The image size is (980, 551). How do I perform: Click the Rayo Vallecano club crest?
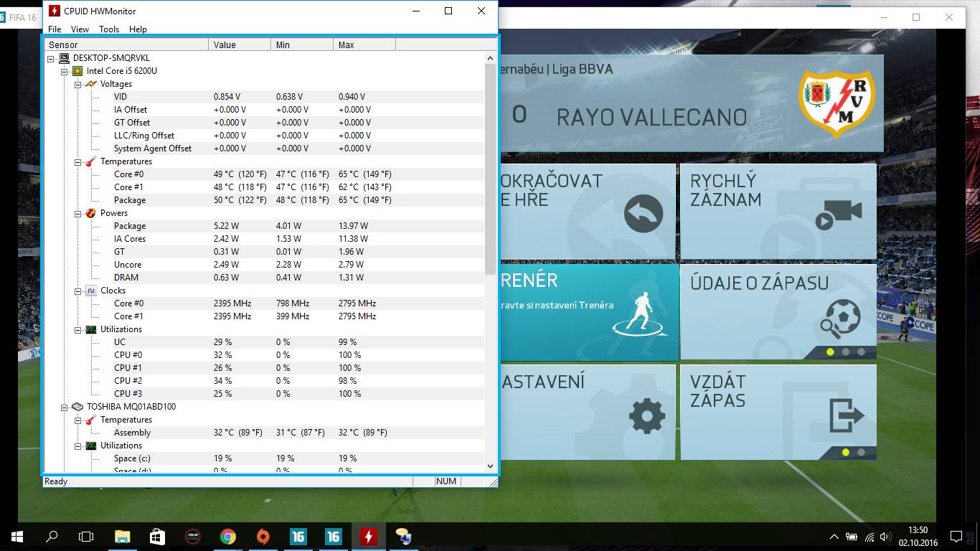coord(837,105)
